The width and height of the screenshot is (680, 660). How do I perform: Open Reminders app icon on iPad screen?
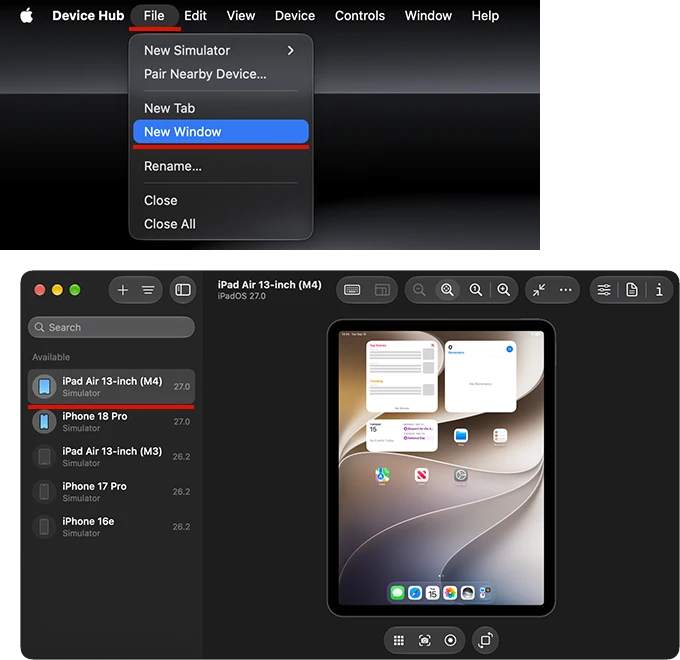(500, 435)
